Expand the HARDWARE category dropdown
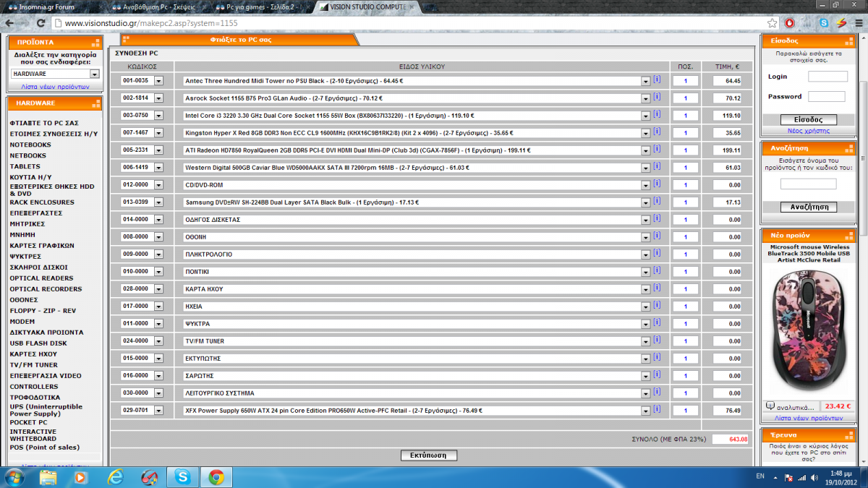This screenshot has height=488, width=868. point(94,74)
